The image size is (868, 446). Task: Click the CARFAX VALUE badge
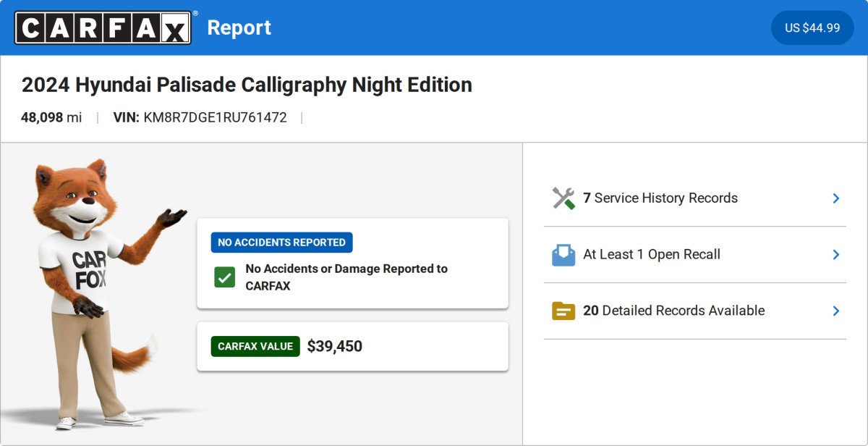[255, 346]
